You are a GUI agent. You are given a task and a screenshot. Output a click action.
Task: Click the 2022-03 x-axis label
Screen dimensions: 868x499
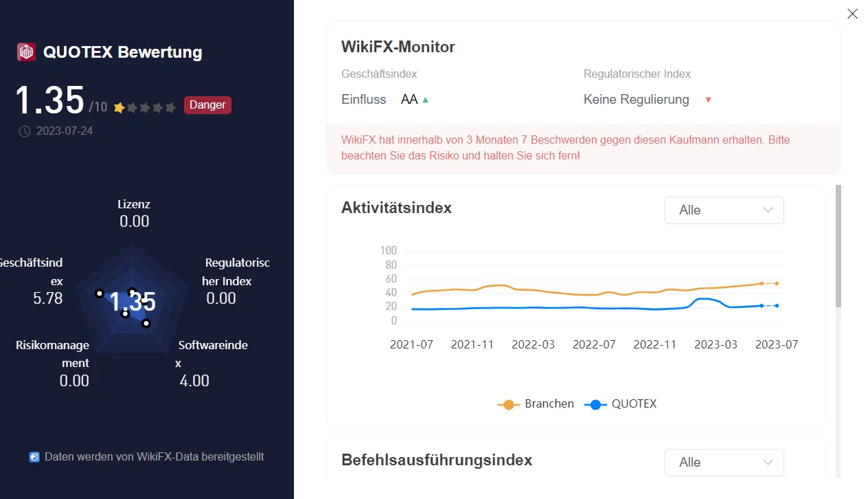click(x=533, y=344)
